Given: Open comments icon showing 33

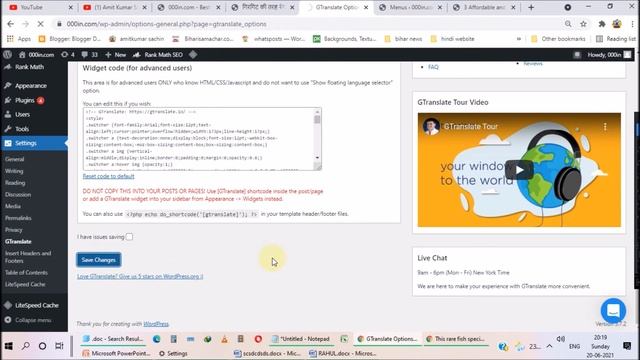Looking at the screenshot, I should point(90,54).
